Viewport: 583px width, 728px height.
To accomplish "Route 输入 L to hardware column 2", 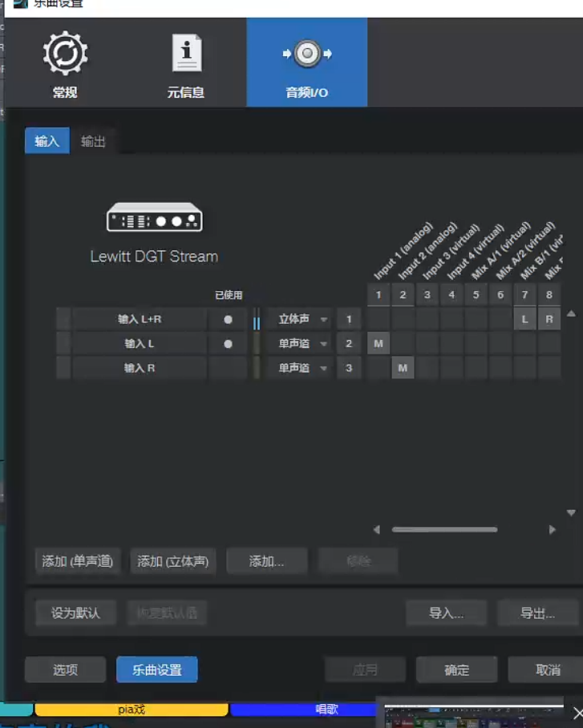I will [x=403, y=344].
